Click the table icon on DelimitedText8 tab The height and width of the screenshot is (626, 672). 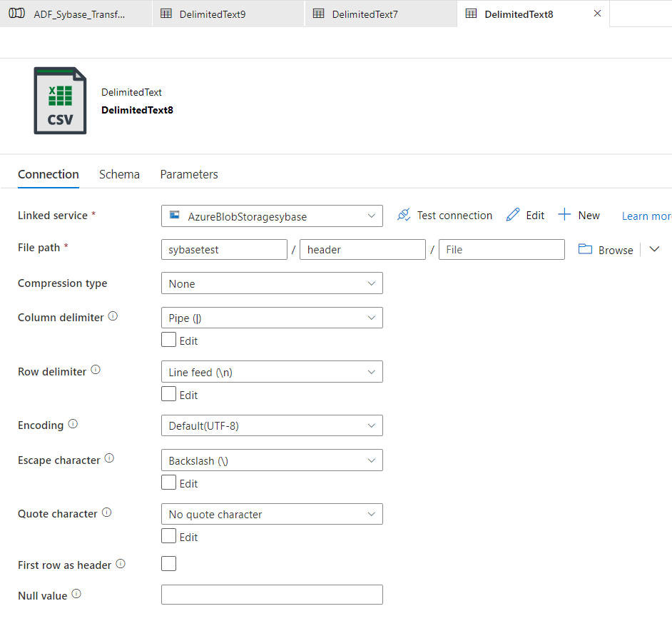click(471, 14)
